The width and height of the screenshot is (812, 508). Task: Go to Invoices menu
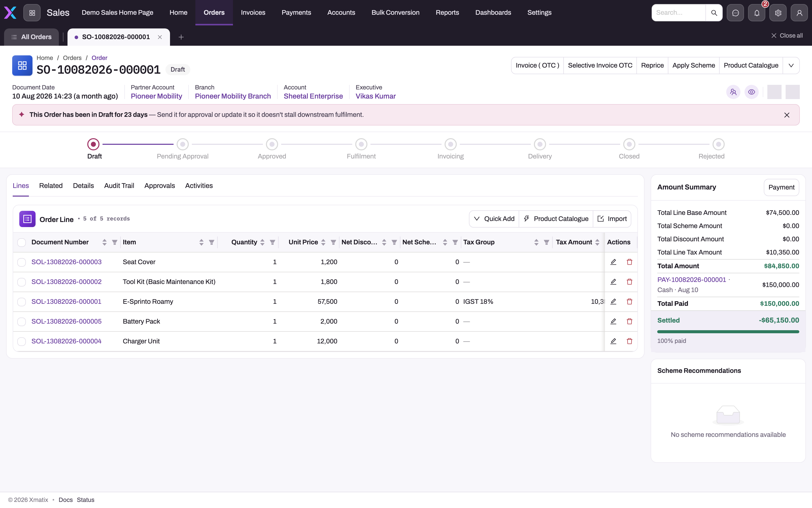point(253,13)
